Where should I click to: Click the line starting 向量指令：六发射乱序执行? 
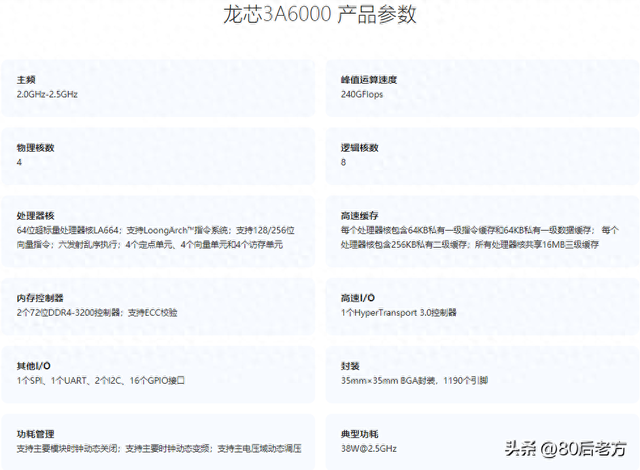[x=150, y=245]
